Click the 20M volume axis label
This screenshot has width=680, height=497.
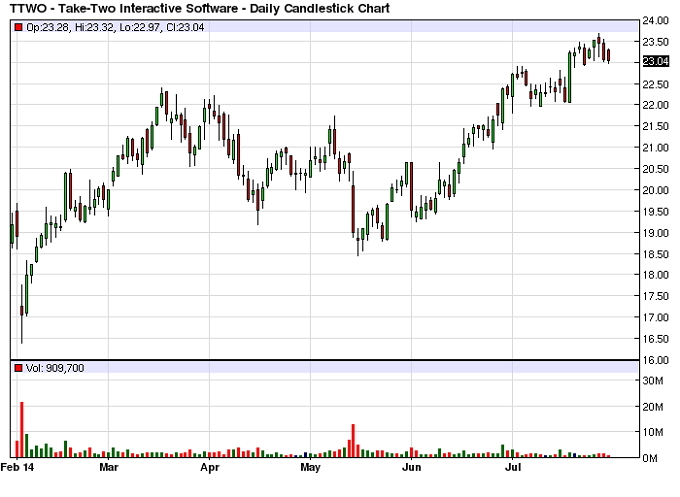pyautogui.click(x=653, y=407)
